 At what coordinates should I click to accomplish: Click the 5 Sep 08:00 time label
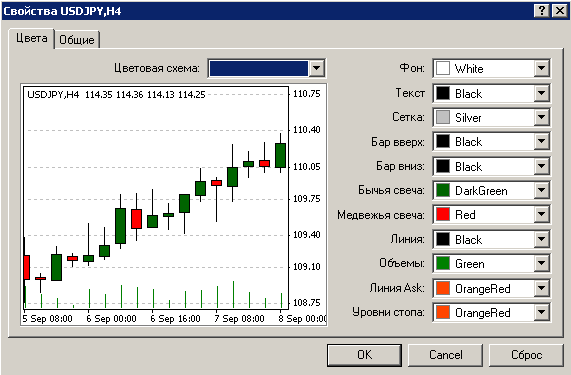[47, 319]
